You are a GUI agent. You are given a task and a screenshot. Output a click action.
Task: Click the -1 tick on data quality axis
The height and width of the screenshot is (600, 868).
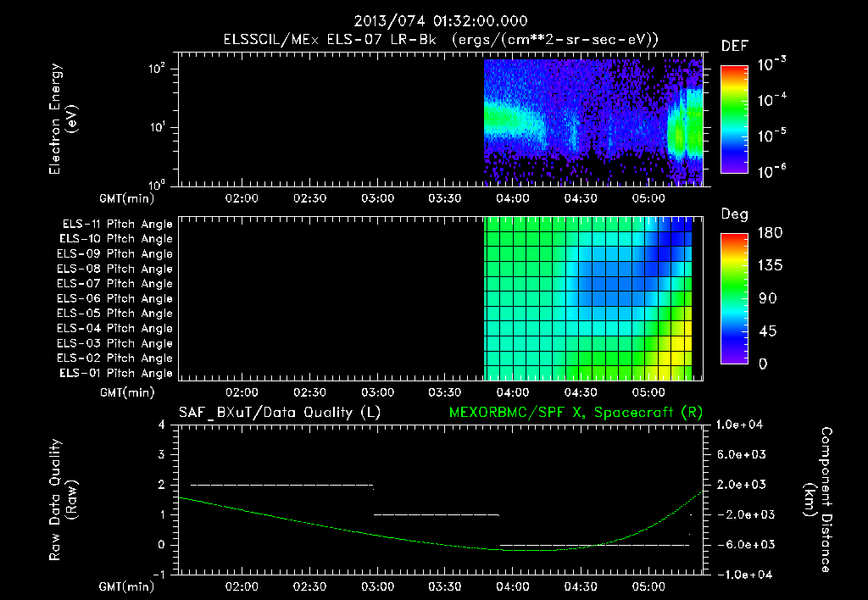159,575
